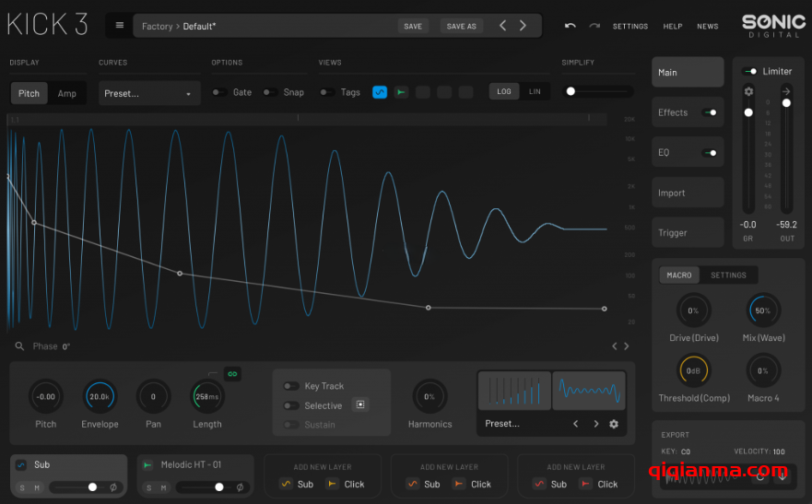Go to next factory preset with right chevron
The image size is (812, 504).
(x=524, y=26)
